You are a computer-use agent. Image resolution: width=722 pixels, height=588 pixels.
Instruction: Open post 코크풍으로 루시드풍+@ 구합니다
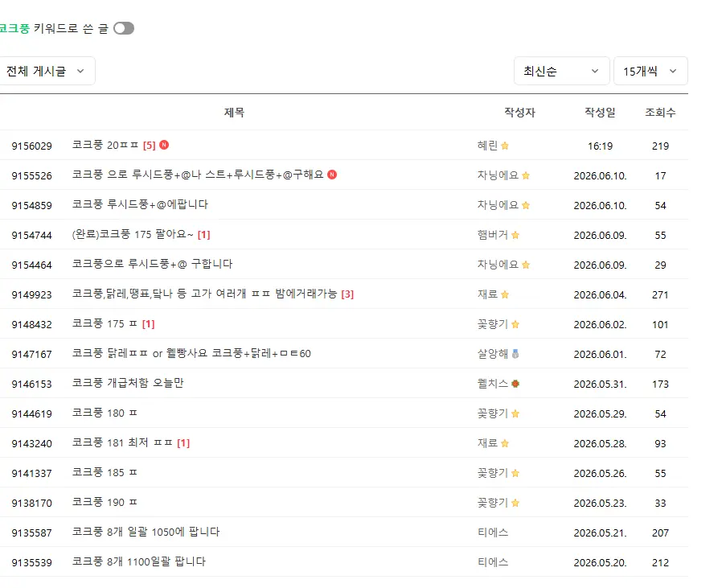(x=153, y=264)
